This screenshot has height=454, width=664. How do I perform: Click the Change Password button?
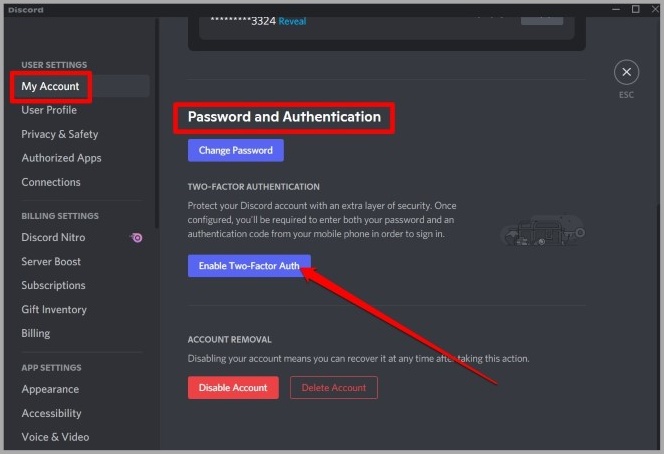coord(236,150)
